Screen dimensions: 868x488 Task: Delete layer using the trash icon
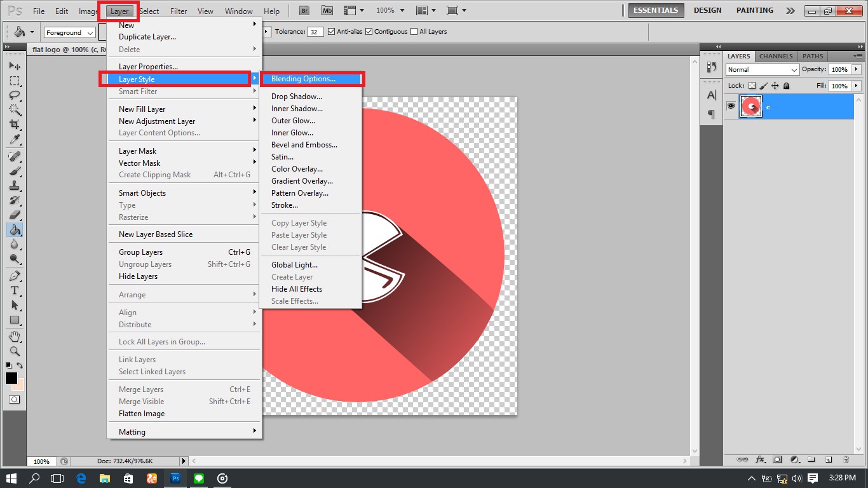pos(846,459)
